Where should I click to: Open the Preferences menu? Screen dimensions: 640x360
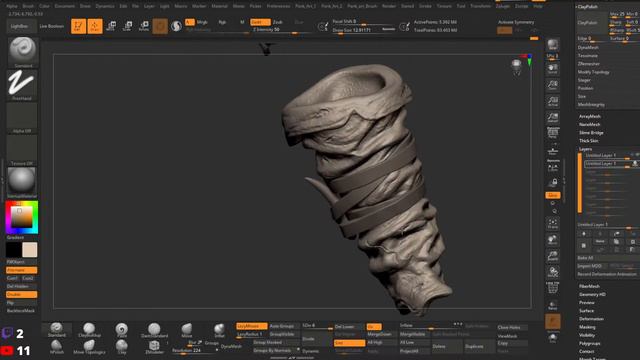(278, 6)
